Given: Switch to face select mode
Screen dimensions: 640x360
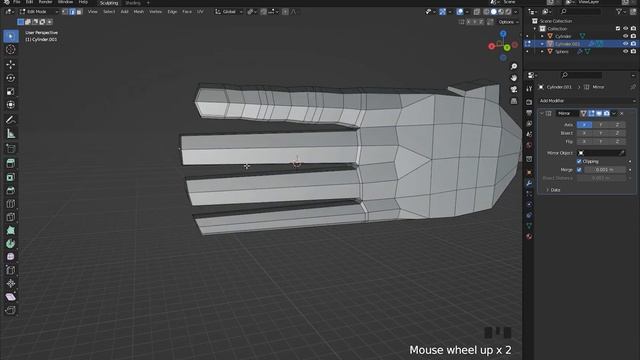Looking at the screenshot, I should (79, 12).
